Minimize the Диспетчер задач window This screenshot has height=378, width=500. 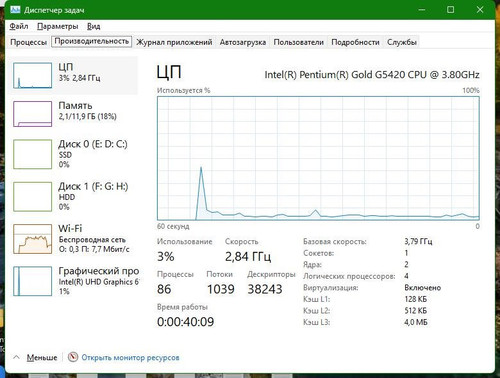point(422,10)
